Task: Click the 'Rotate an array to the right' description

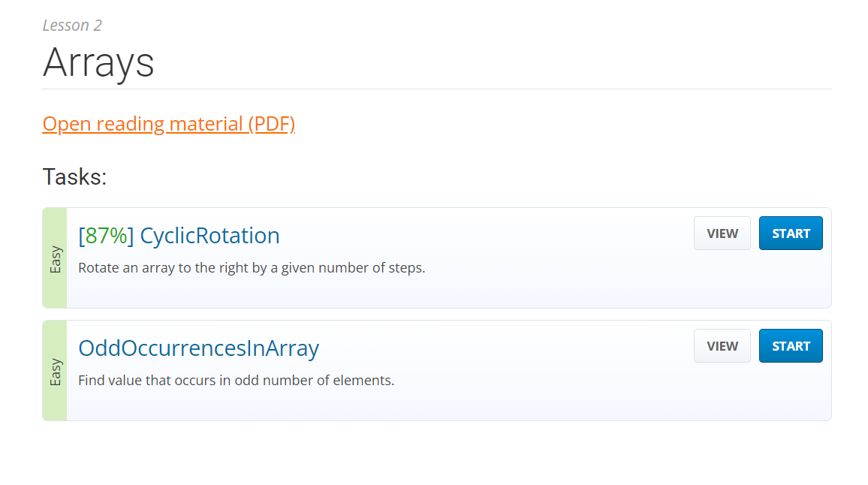Action: pyautogui.click(x=252, y=268)
